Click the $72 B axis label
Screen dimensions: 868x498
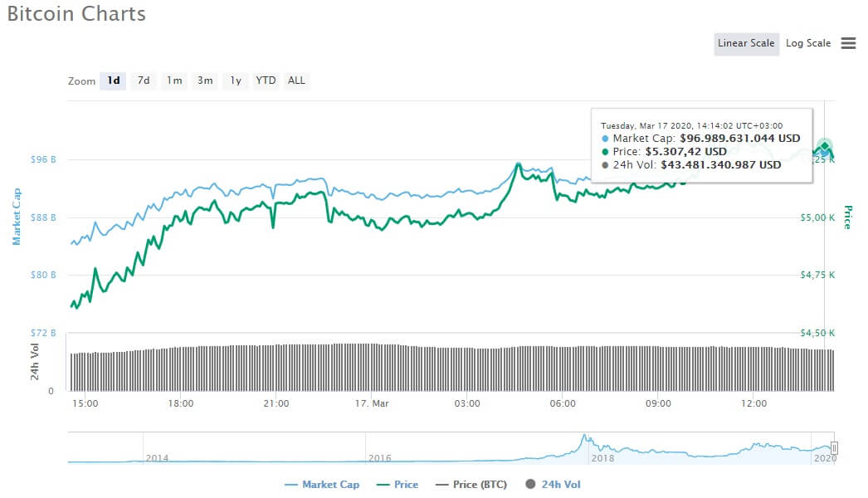(43, 333)
